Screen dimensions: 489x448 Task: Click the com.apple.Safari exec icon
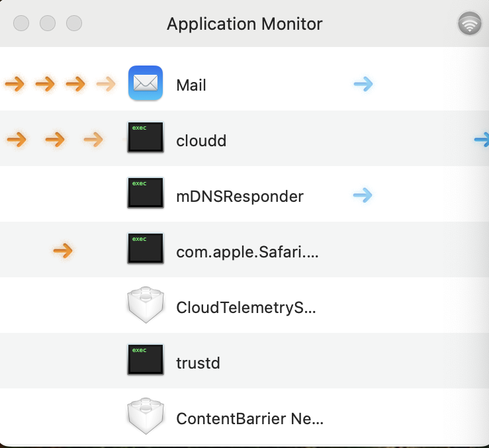146,248
